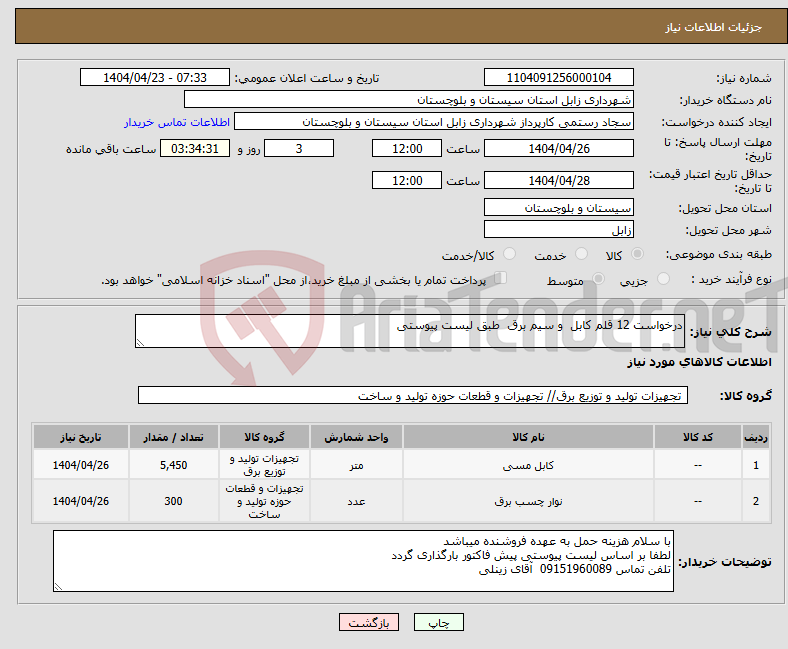This screenshot has height=649, width=788.
Task: Click the group cell تجهیزات تولید و توزیع برق
Action: point(264,465)
